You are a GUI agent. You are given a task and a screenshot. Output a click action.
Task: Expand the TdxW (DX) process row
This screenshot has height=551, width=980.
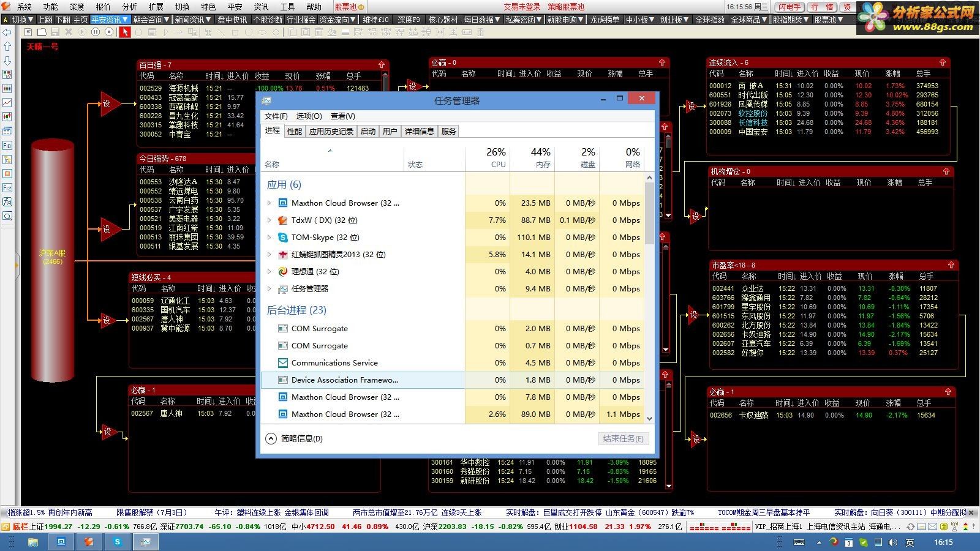point(269,220)
